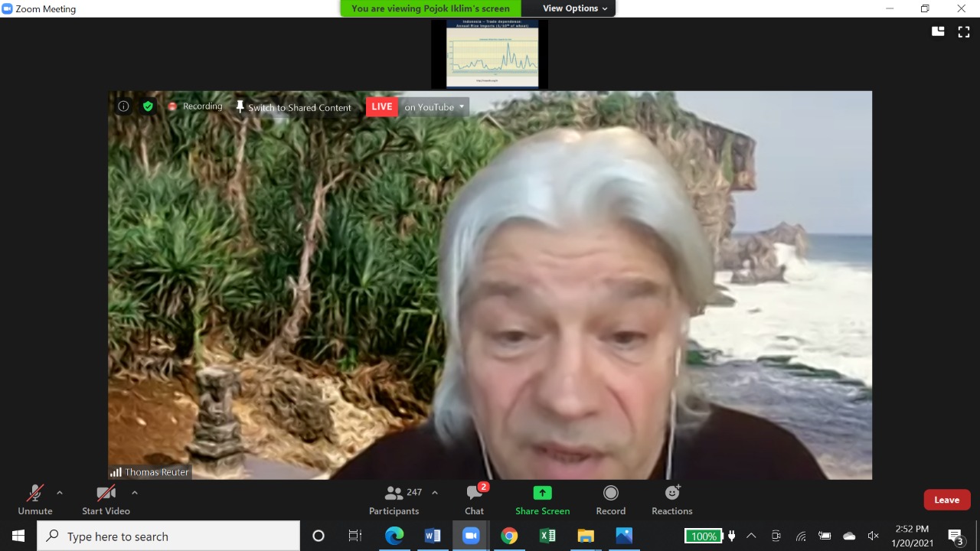Expand audio options arrow next to Unmute
The width and height of the screenshot is (980, 551).
click(x=60, y=493)
